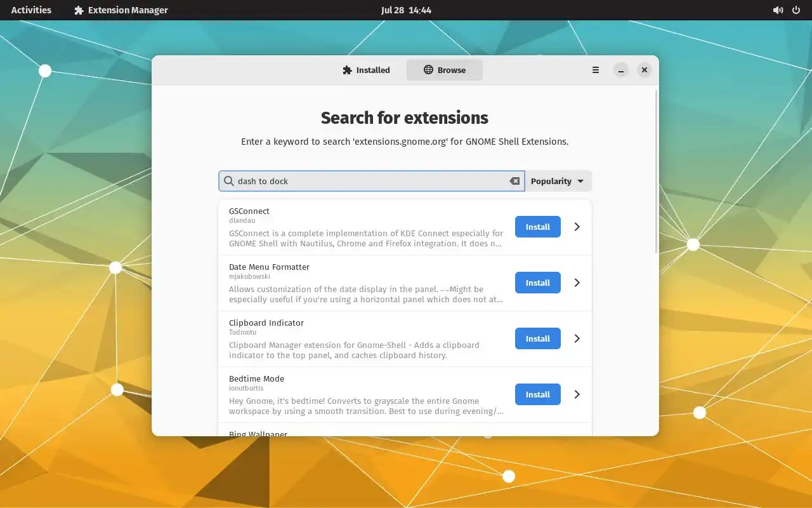
Task: Switch to the Browse tab
Action: 445,70
